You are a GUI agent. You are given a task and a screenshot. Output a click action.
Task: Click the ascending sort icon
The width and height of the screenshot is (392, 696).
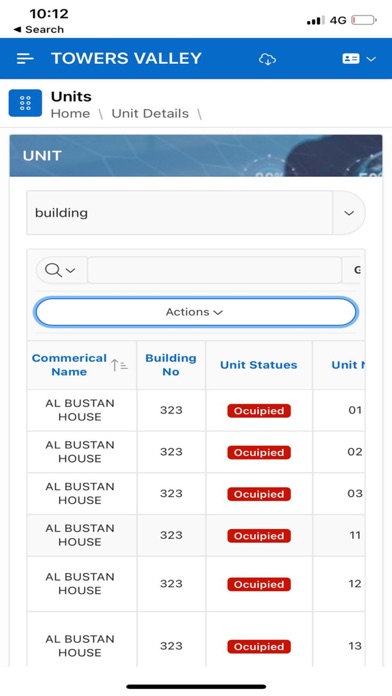tap(119, 365)
